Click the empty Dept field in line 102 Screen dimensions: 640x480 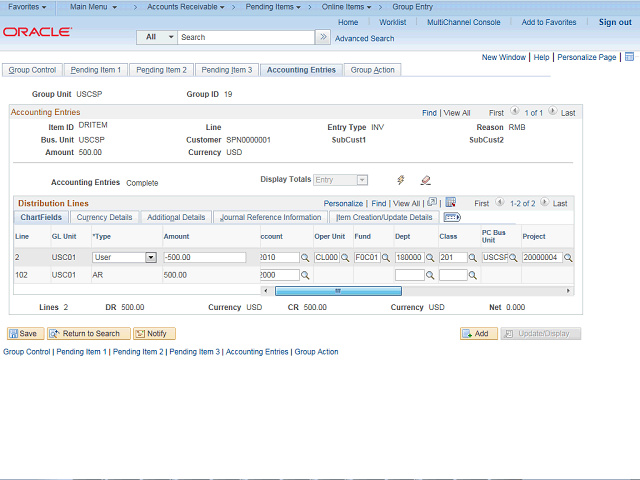(x=409, y=275)
